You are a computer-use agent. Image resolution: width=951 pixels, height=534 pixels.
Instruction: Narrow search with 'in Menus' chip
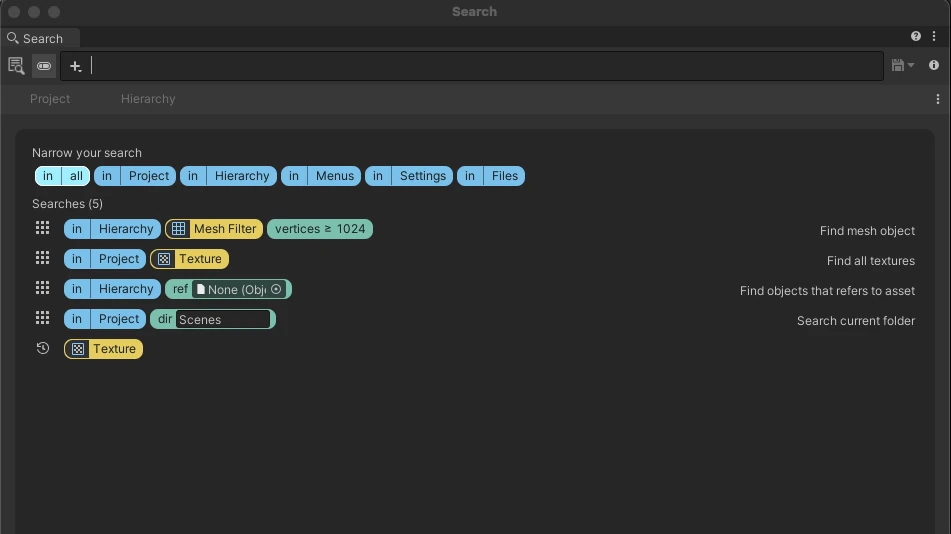click(321, 176)
